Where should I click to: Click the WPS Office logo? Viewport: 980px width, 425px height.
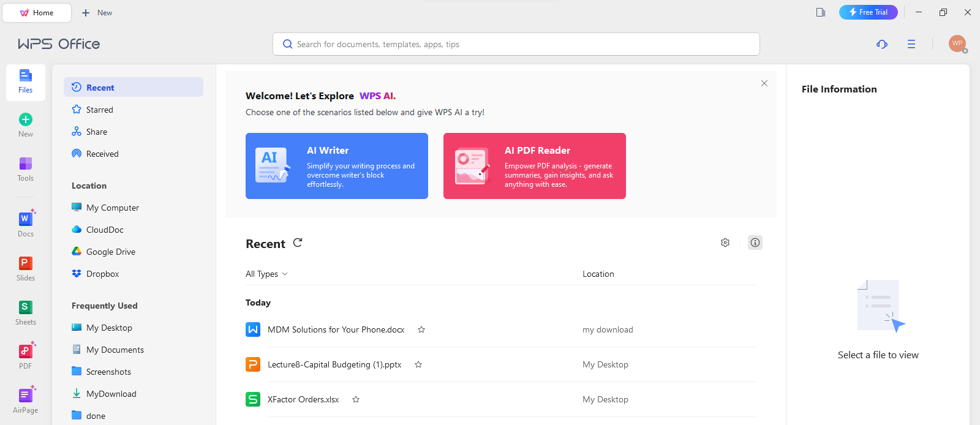(x=59, y=44)
